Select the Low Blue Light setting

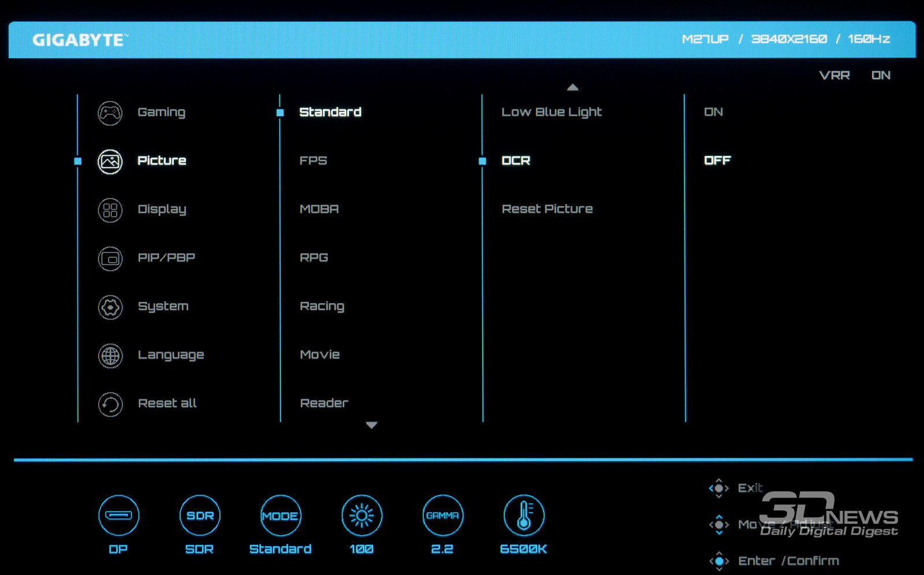(552, 112)
